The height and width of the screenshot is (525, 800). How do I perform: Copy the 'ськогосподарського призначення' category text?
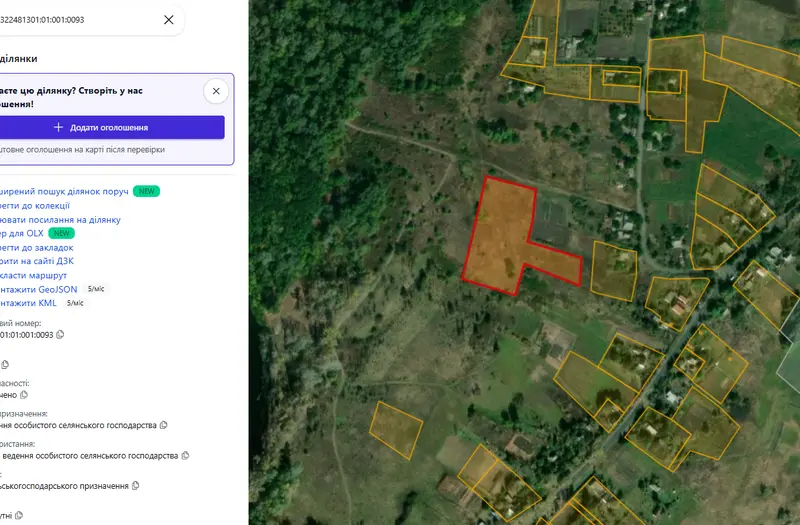135,486
